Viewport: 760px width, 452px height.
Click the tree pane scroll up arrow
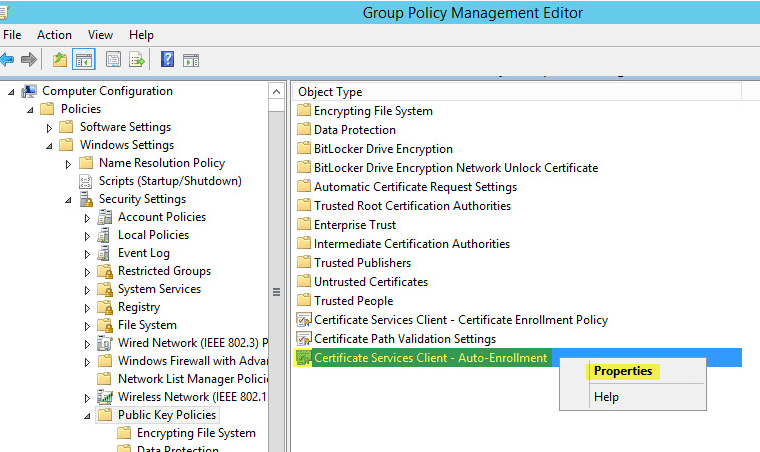(276, 92)
